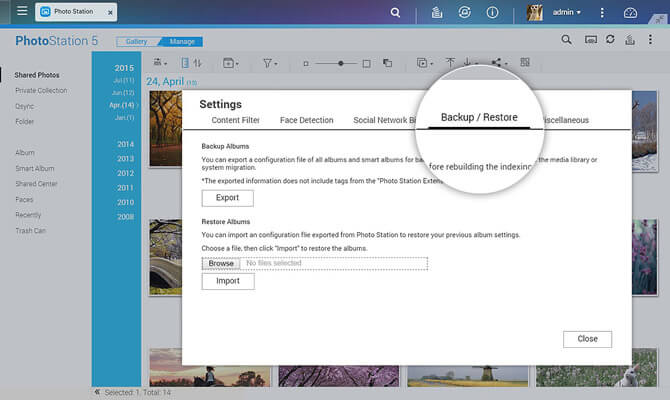Click Browse to choose a file
670x400 pixels.
[221, 263]
